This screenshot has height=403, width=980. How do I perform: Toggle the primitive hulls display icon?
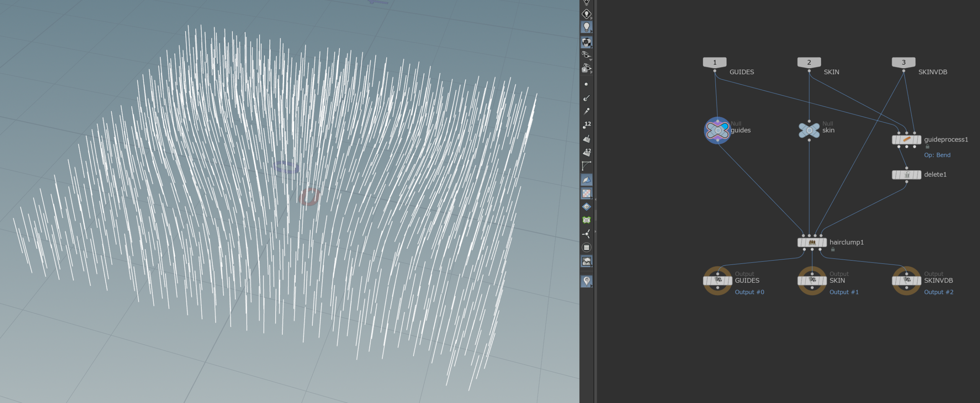[x=586, y=166]
